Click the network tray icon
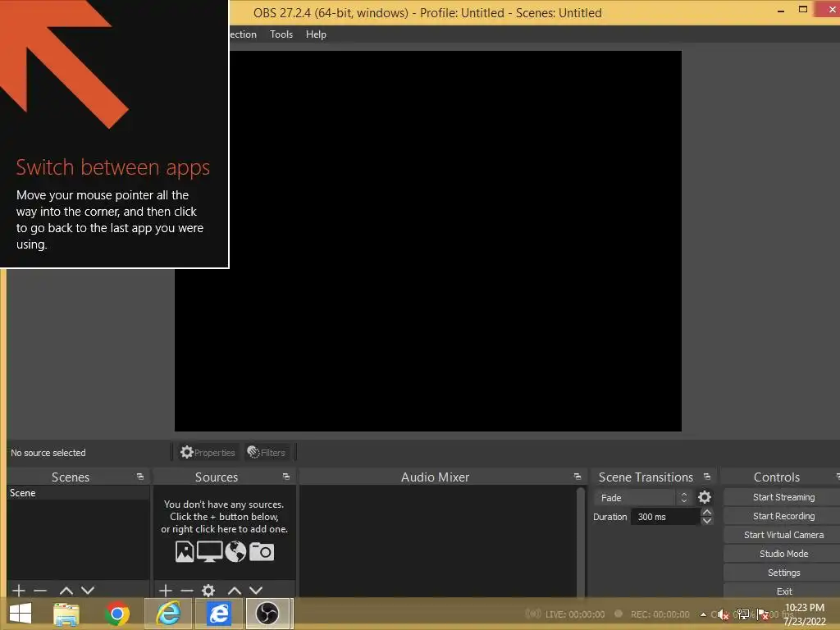Viewport: 840px width, 630px height. tap(743, 614)
